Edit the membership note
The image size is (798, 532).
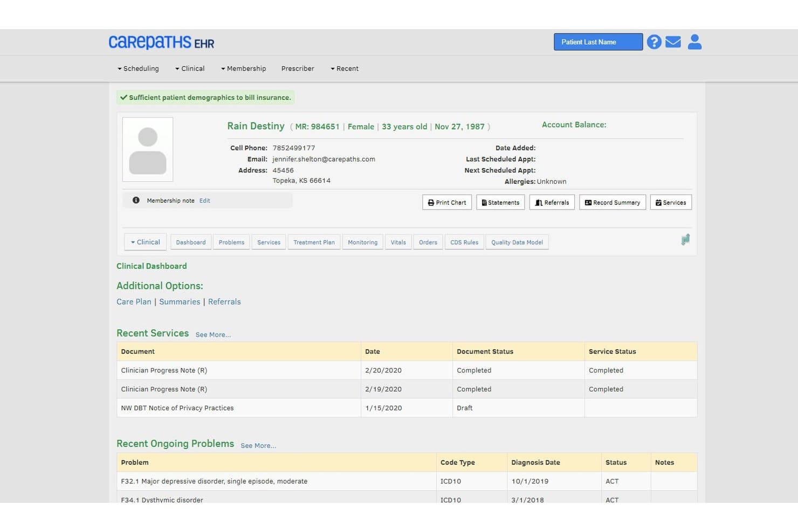205,201
